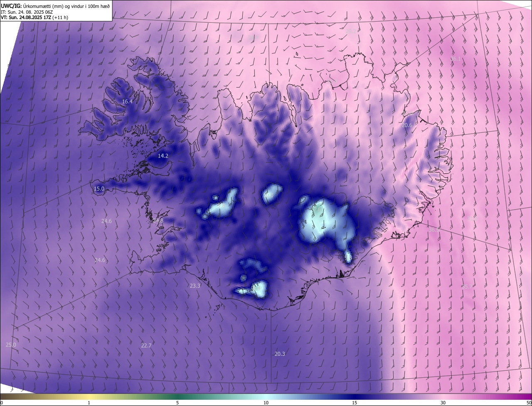Image resolution: width=532 pixels, height=406 pixels.
Task: Click the 25.0 value label on the map
Action: [x=11, y=345]
